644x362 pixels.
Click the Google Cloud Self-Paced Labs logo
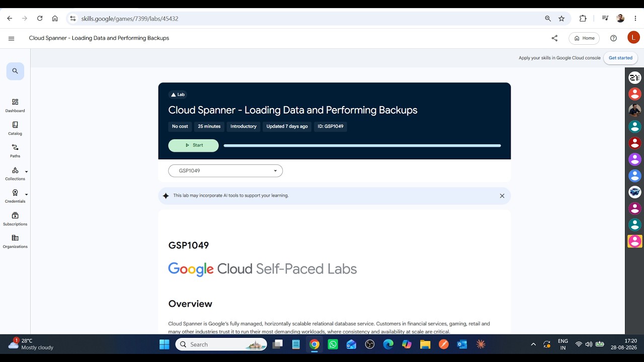(263, 269)
